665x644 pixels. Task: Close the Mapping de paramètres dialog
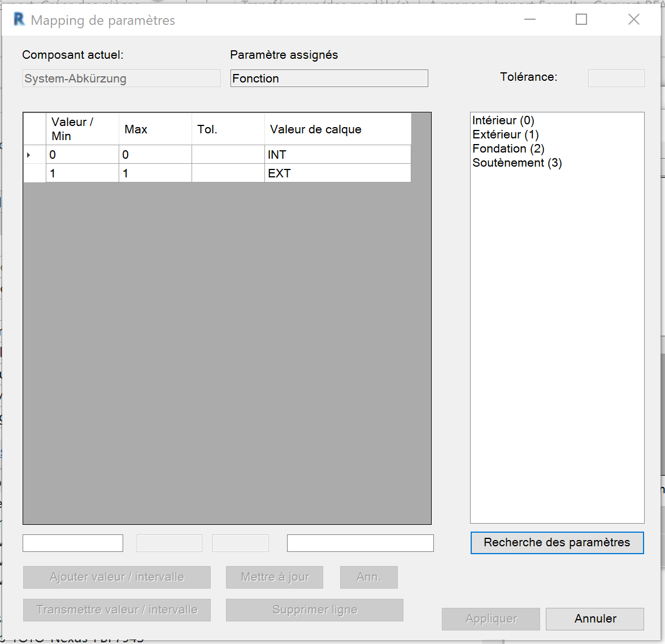click(633, 20)
